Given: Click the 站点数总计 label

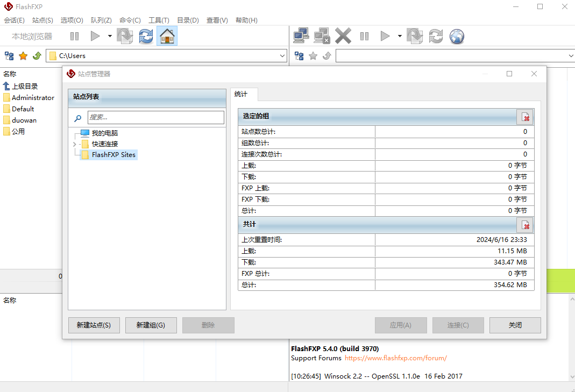Looking at the screenshot, I should tap(259, 132).
